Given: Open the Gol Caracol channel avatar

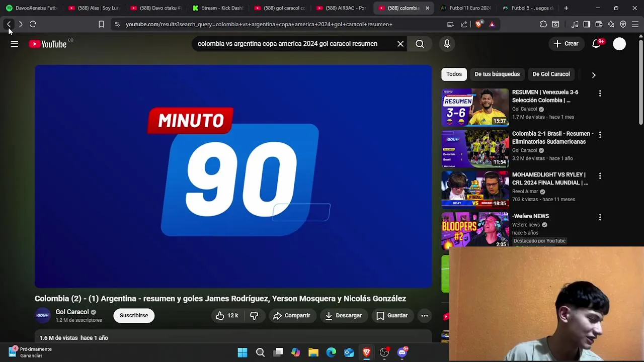Looking at the screenshot, I should pos(43,316).
